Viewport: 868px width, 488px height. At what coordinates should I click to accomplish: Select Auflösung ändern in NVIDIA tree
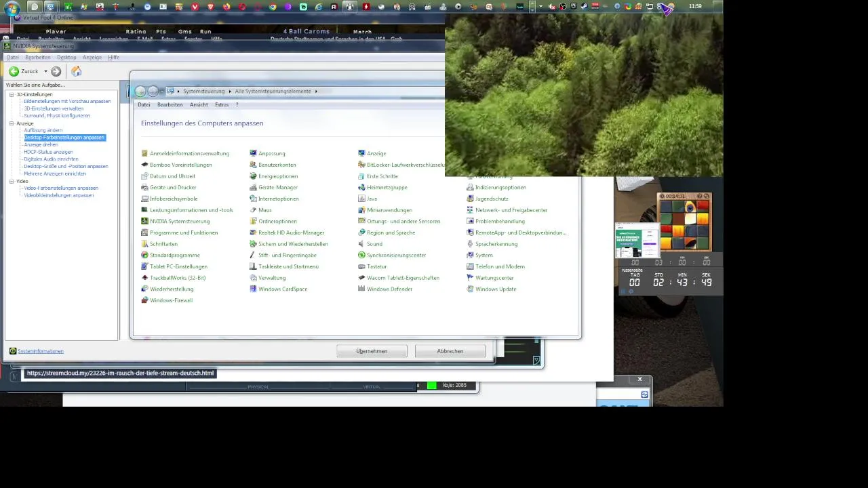43,130
